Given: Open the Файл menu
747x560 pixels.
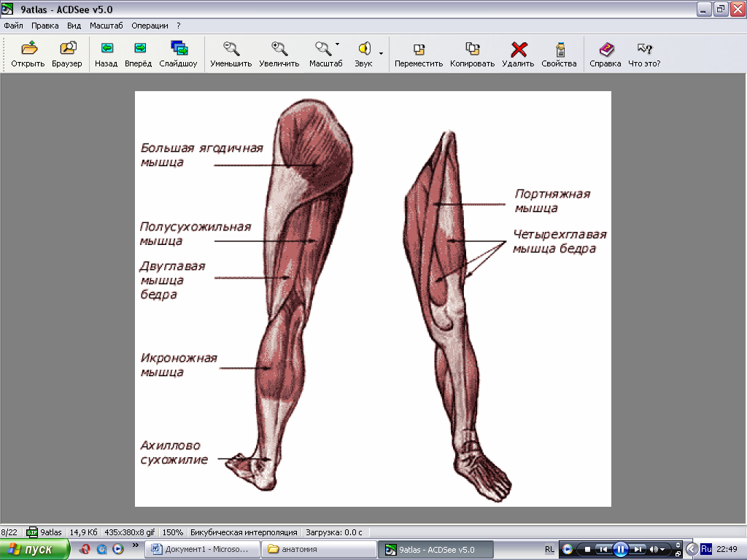Looking at the screenshot, I should (13, 25).
